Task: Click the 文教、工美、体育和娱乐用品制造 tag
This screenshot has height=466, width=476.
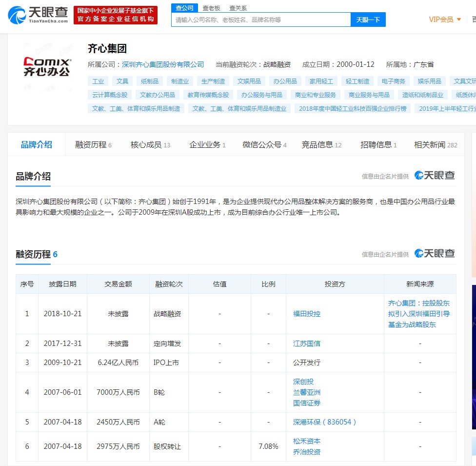Action: pos(136,108)
